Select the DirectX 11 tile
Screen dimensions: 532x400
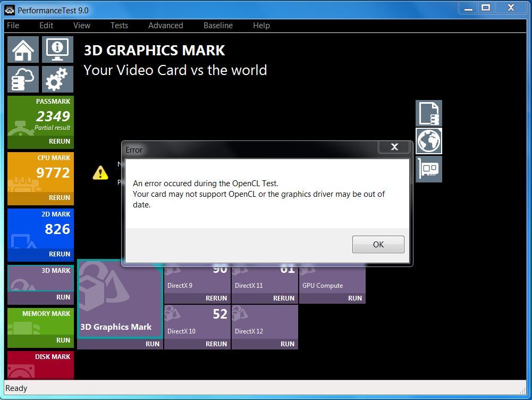tap(265, 280)
